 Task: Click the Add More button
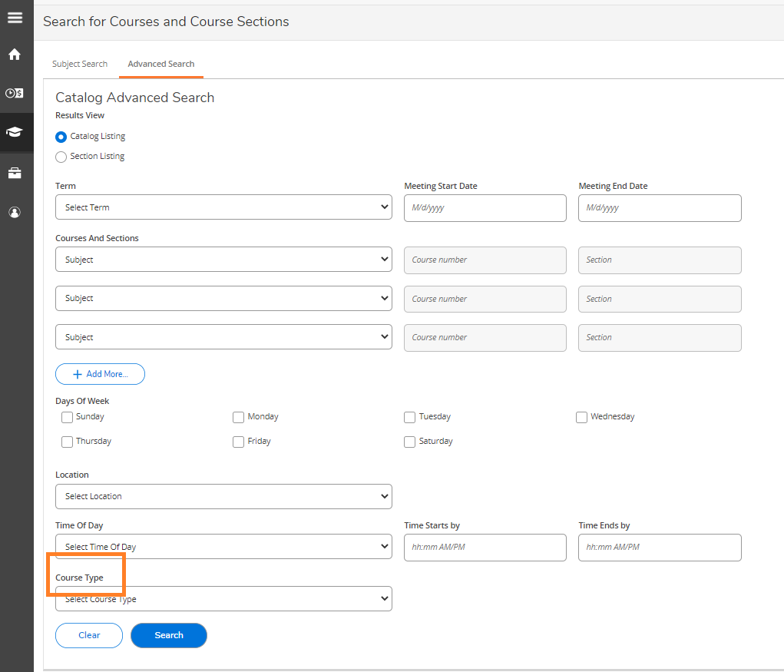(100, 374)
